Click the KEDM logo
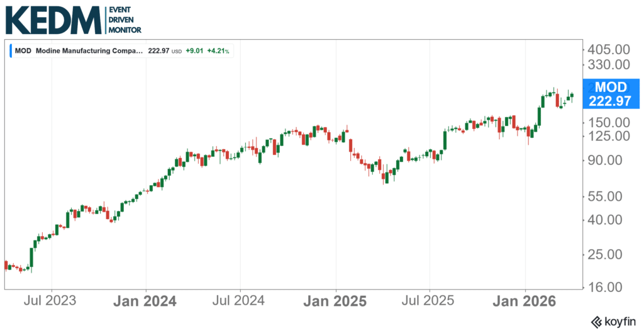 [x=53, y=20]
